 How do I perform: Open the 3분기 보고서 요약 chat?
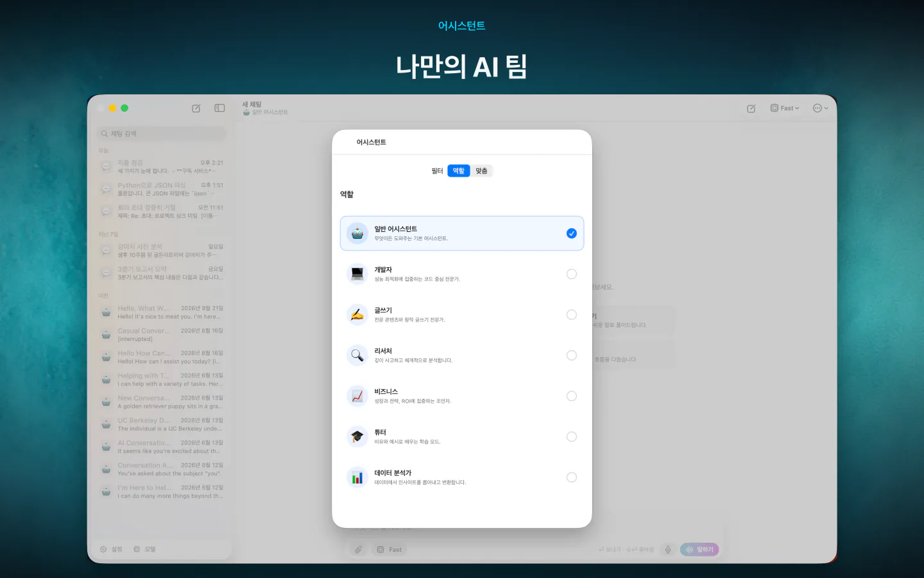point(162,273)
